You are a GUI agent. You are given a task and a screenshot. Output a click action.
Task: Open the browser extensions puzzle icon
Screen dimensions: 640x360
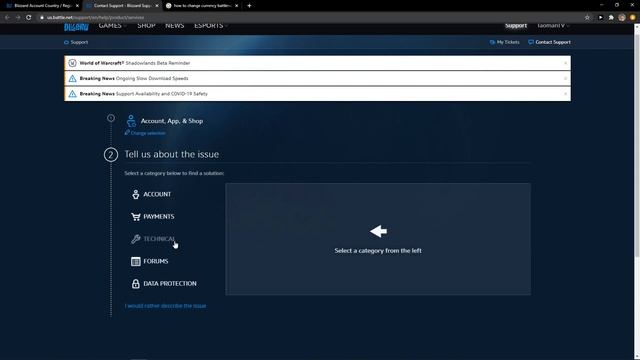pos(611,18)
